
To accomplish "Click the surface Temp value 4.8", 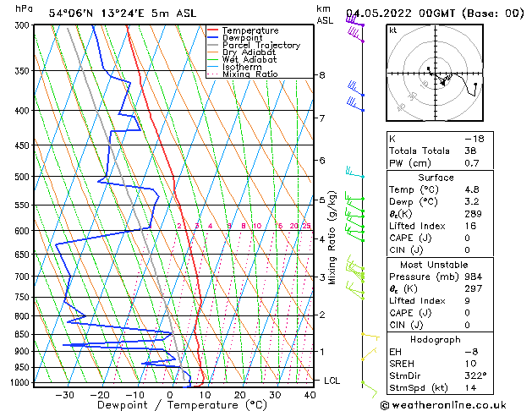I will click(x=472, y=189).
